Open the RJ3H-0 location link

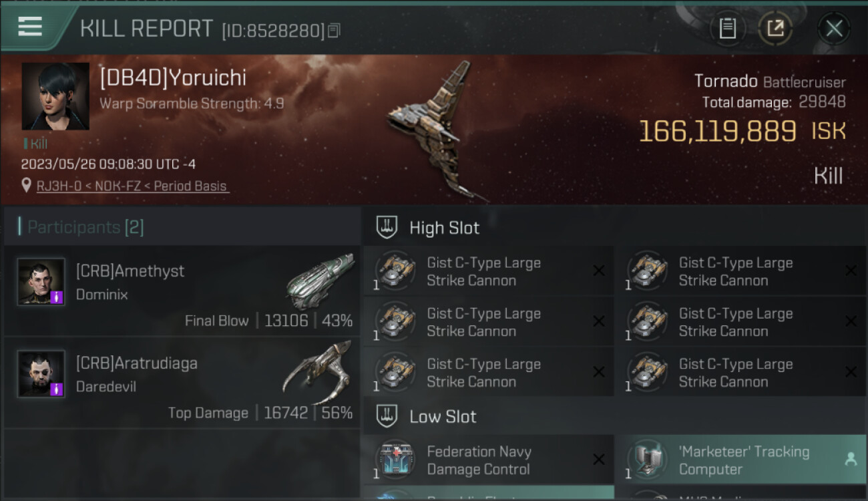point(133,186)
